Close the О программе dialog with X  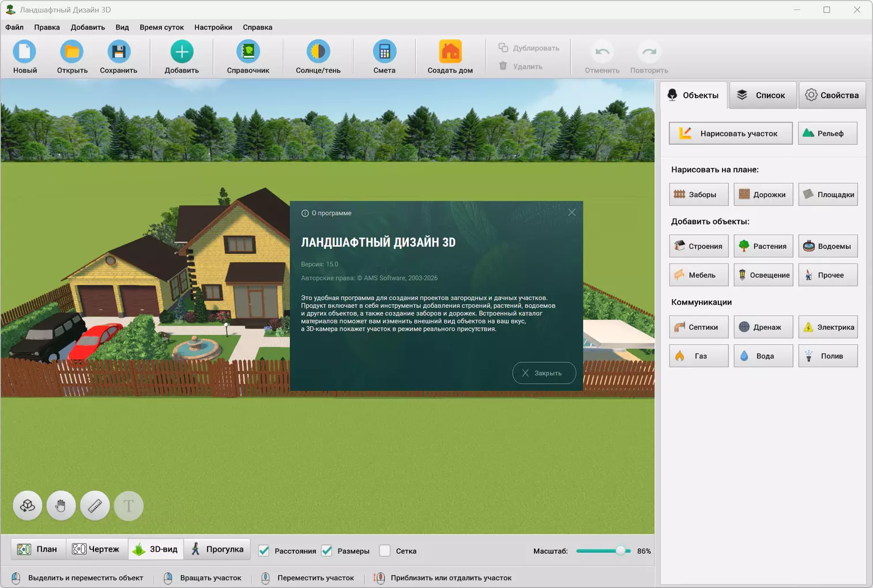(x=571, y=213)
